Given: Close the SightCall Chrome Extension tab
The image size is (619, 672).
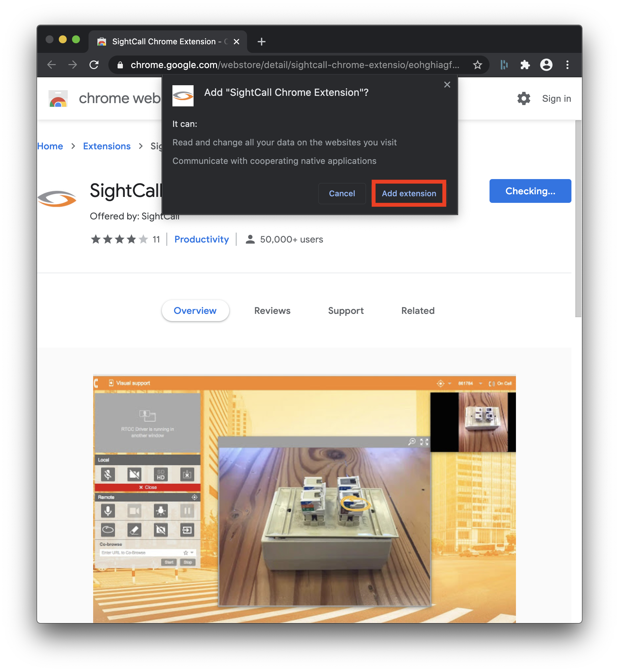Looking at the screenshot, I should (237, 42).
